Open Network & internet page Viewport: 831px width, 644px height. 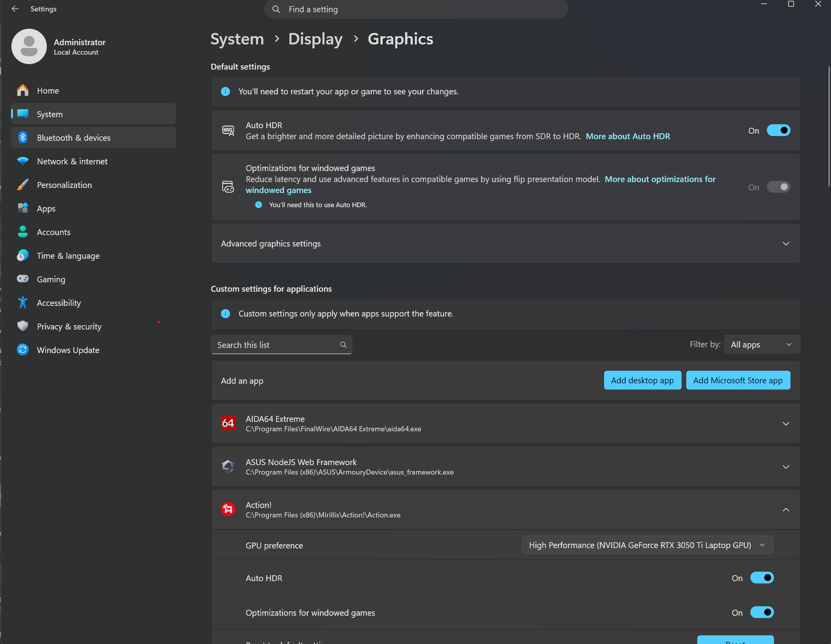(x=93, y=161)
